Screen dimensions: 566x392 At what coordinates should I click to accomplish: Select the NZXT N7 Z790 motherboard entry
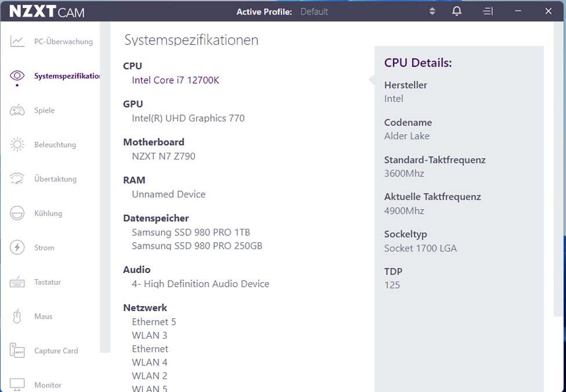(x=164, y=156)
